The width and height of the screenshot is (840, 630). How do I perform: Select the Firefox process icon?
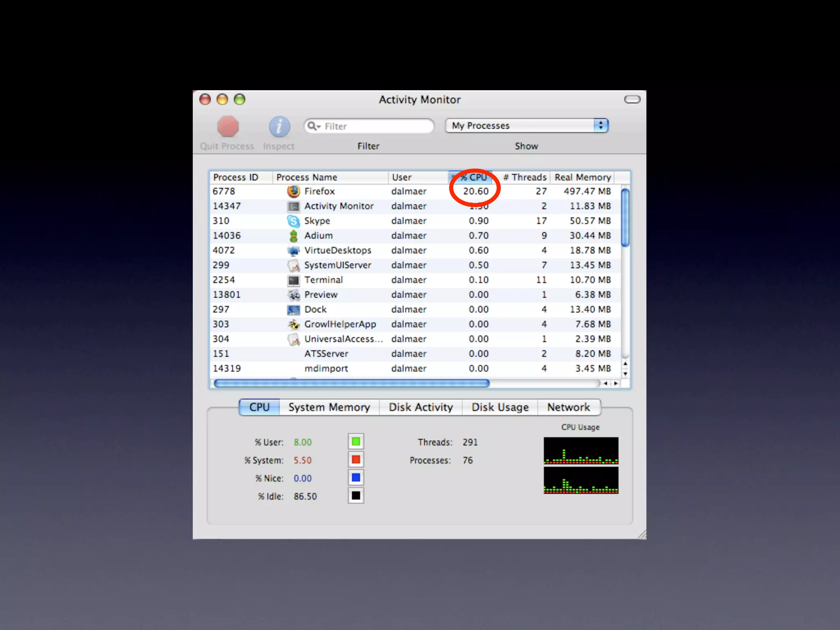point(293,191)
